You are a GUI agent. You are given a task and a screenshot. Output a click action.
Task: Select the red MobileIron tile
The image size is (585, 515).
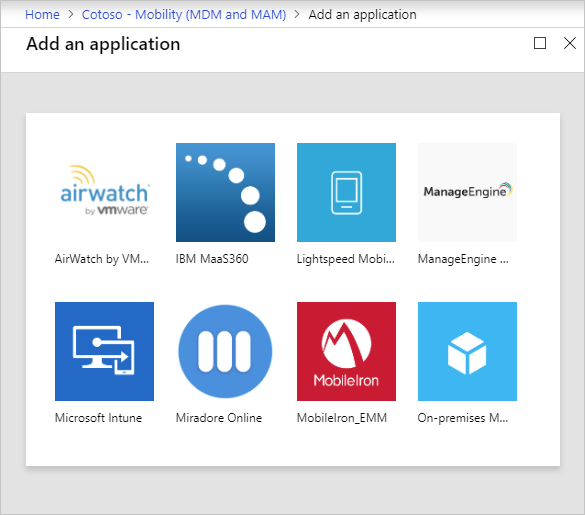coord(346,351)
